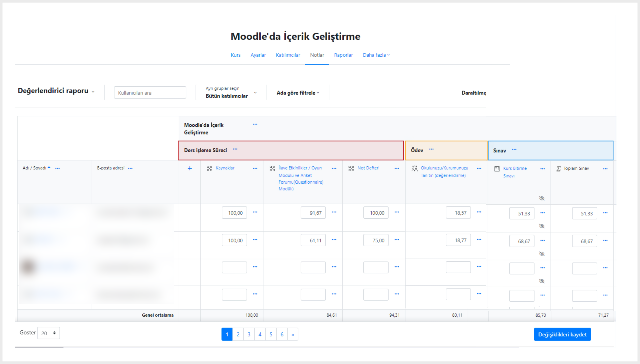Expand the Ada göre filtrele dropdown

point(298,93)
